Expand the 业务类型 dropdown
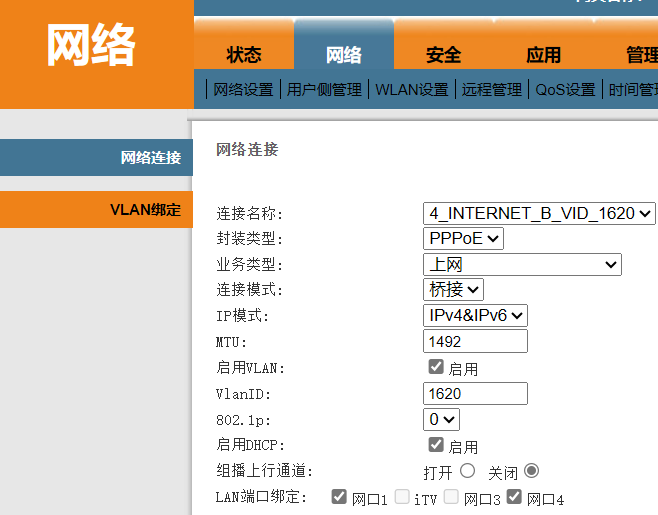658x515 pixels. (522, 265)
